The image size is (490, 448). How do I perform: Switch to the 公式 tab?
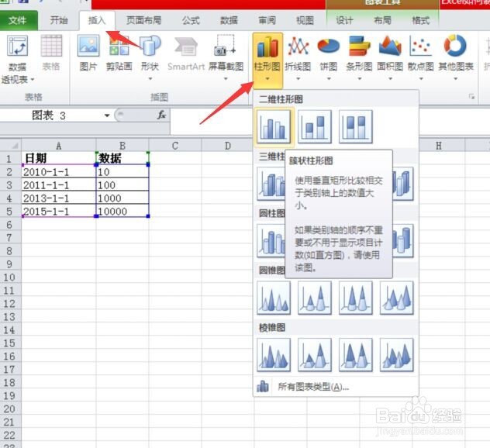pyautogui.click(x=191, y=21)
